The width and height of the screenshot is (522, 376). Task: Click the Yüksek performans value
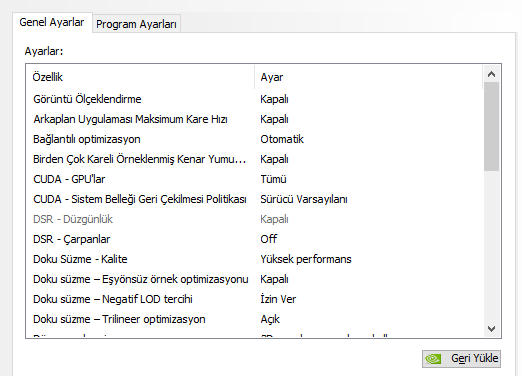(x=306, y=259)
